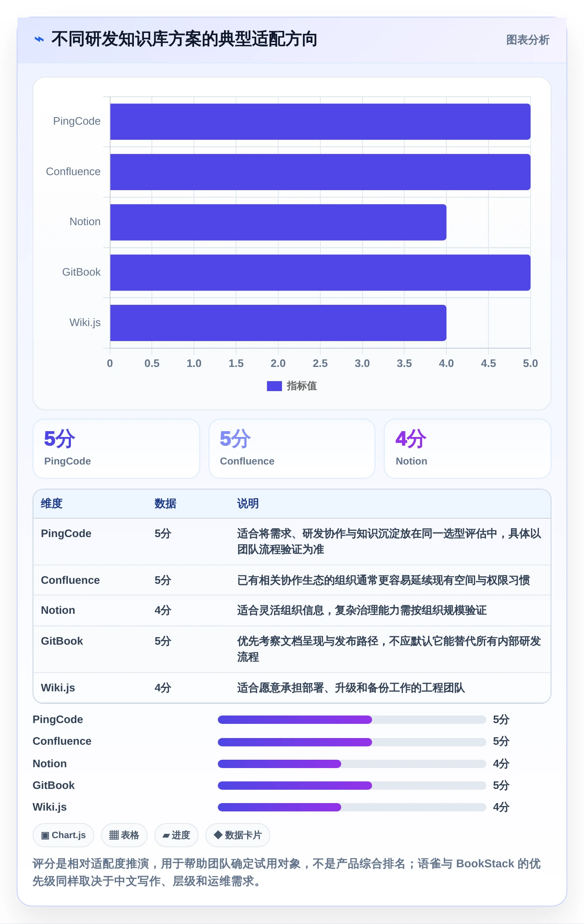Open the Notion 4分 data card

click(467, 449)
